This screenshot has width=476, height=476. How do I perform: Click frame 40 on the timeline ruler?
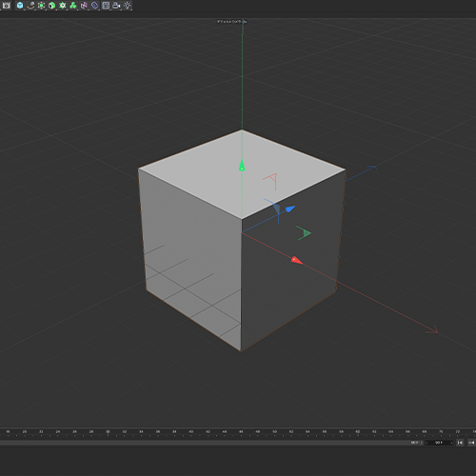pyautogui.click(x=191, y=432)
